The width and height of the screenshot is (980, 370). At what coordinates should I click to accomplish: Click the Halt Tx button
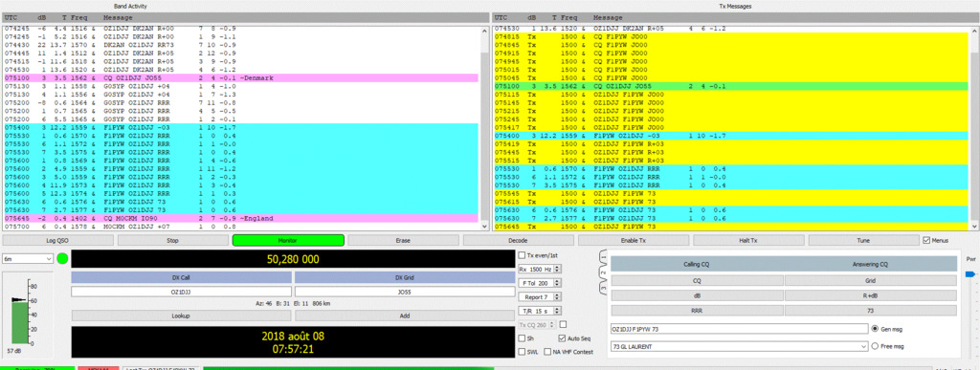pyautogui.click(x=748, y=240)
